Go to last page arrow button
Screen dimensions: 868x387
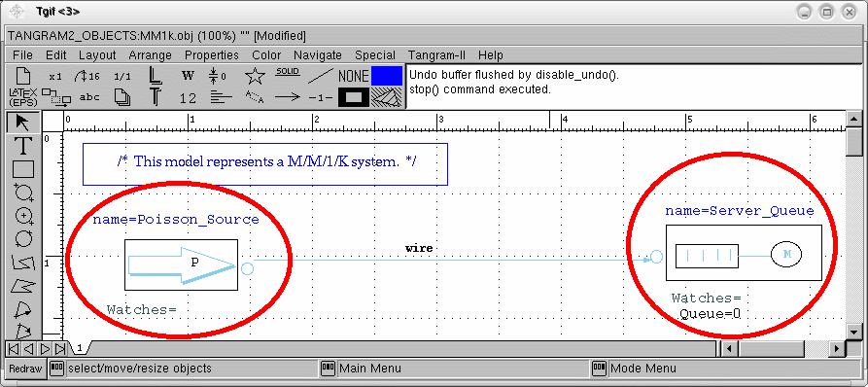coord(60,349)
